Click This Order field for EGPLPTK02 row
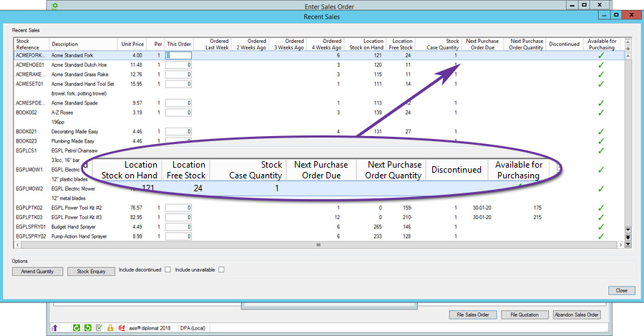 click(178, 208)
